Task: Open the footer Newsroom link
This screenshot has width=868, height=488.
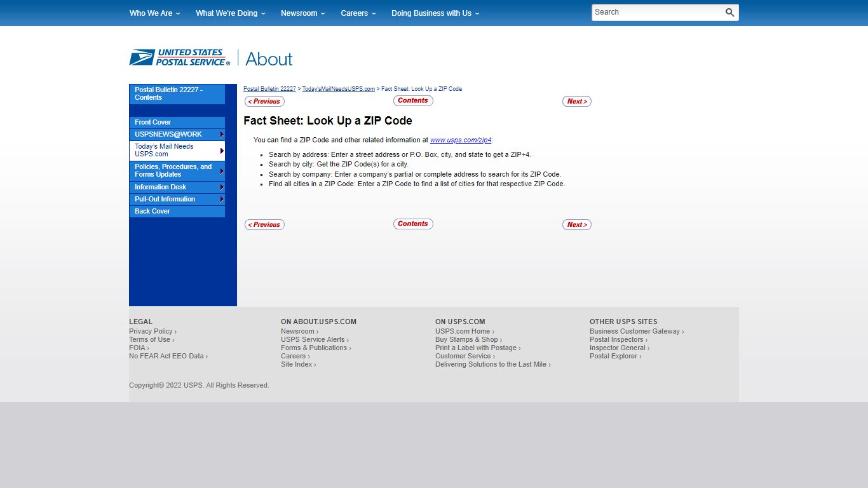Action: pos(299,332)
